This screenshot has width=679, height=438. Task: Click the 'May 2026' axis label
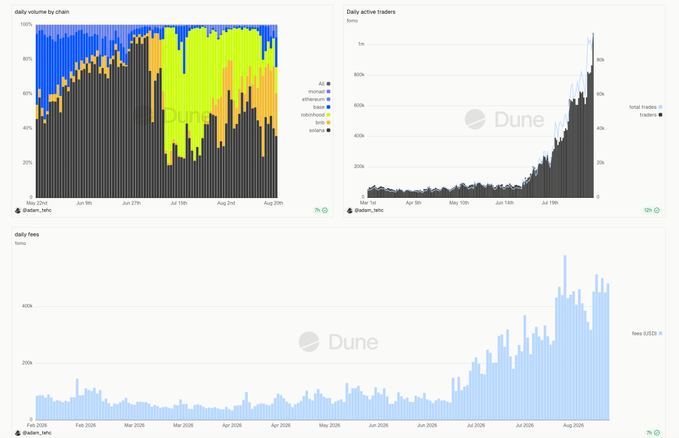[x=330, y=425]
